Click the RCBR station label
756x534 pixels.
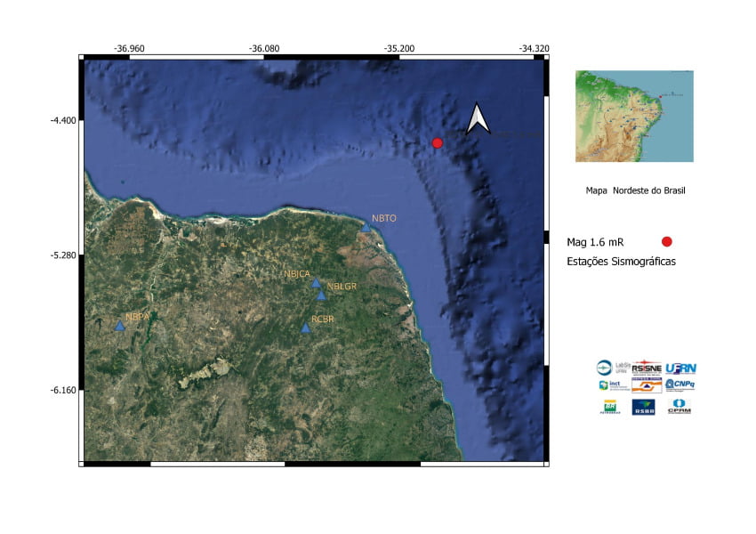pos(323,319)
